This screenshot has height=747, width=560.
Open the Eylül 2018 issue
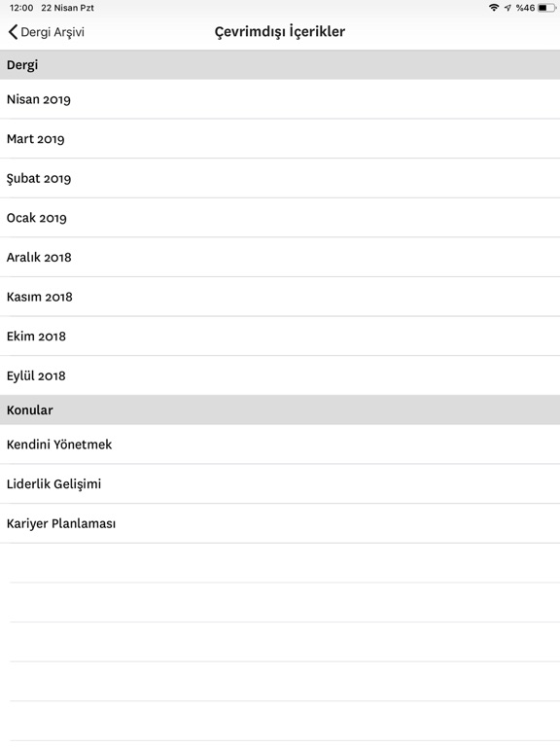[280, 375]
